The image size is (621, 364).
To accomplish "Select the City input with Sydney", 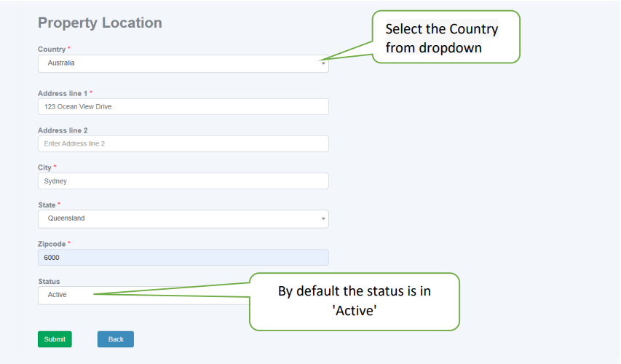I will [183, 181].
